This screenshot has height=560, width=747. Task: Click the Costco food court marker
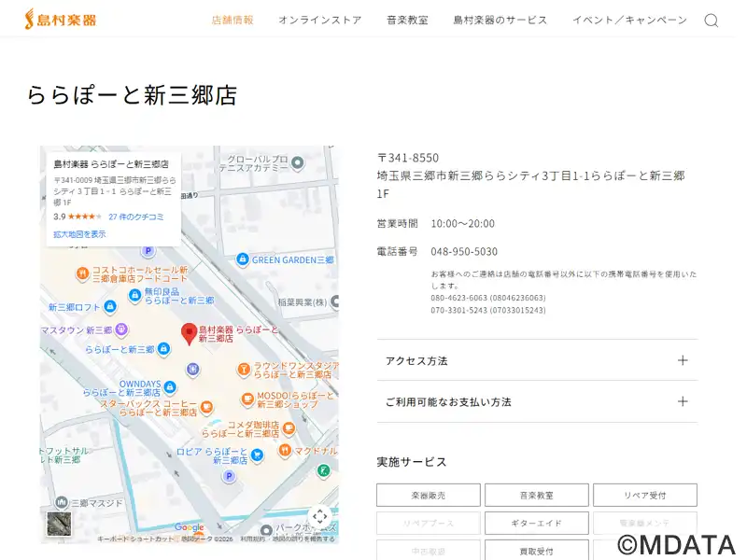tap(82, 273)
